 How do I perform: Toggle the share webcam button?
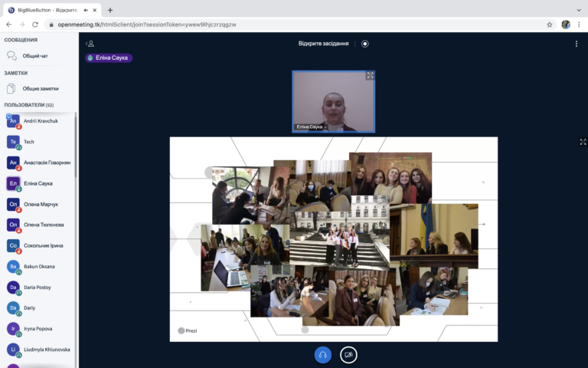(348, 354)
